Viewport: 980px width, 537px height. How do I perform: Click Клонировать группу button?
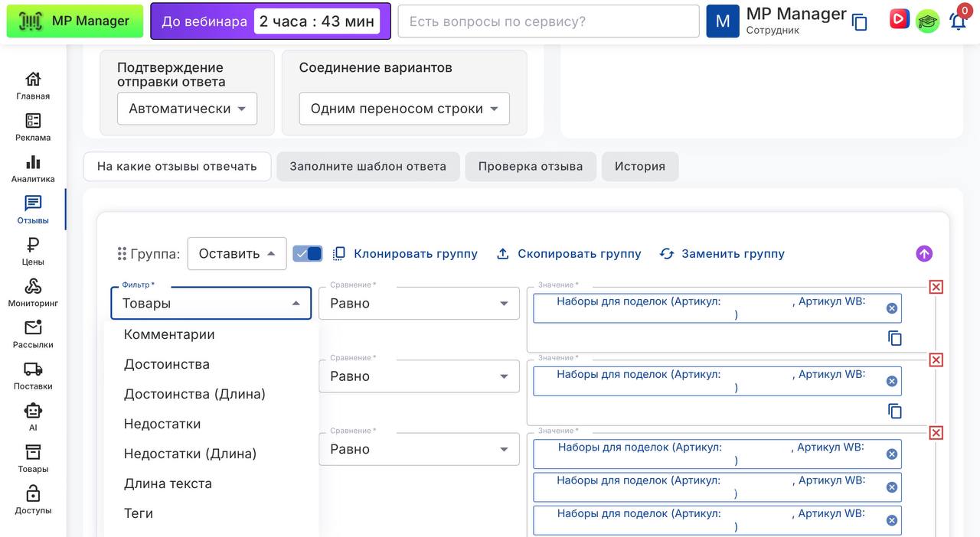pos(405,254)
